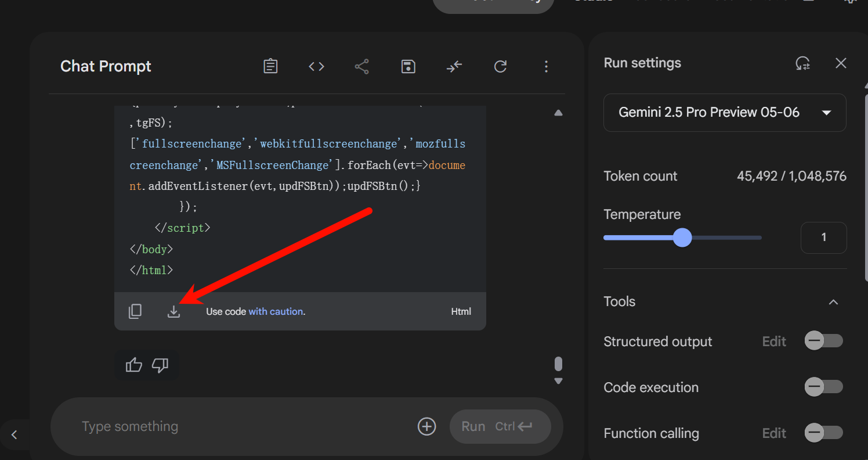Toggle the Structured output switch
Screen dimensions: 868x460
[824, 342]
